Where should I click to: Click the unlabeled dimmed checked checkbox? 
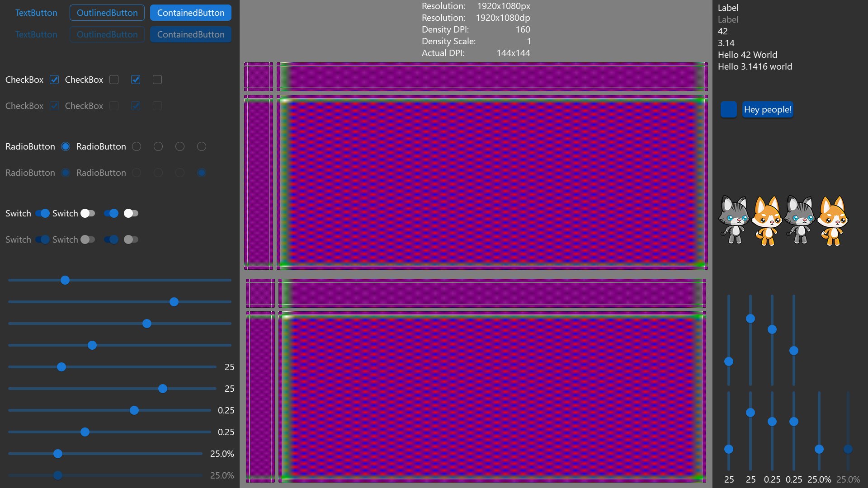(136, 106)
